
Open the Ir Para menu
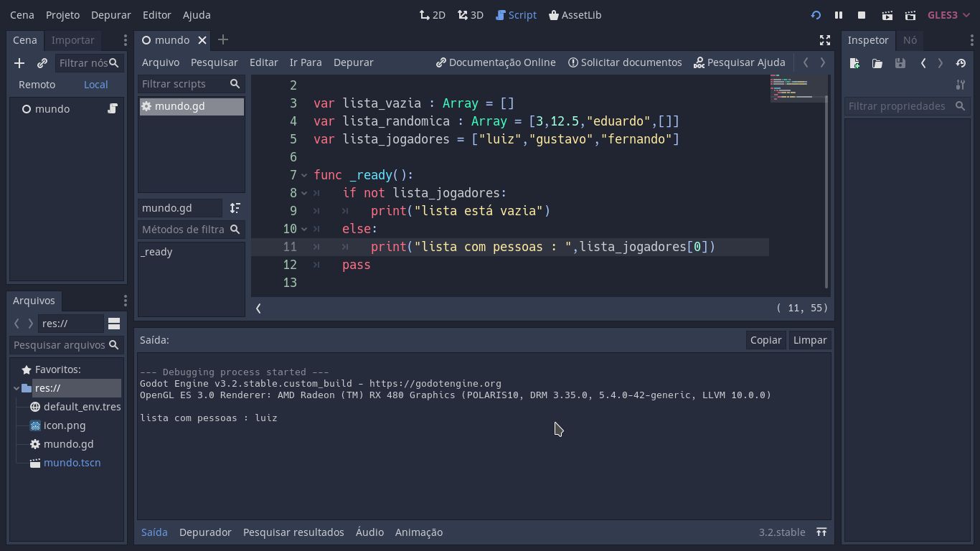(x=306, y=62)
